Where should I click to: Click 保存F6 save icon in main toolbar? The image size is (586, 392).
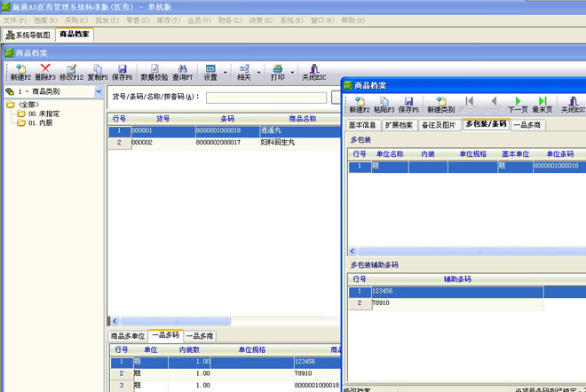[x=123, y=72]
